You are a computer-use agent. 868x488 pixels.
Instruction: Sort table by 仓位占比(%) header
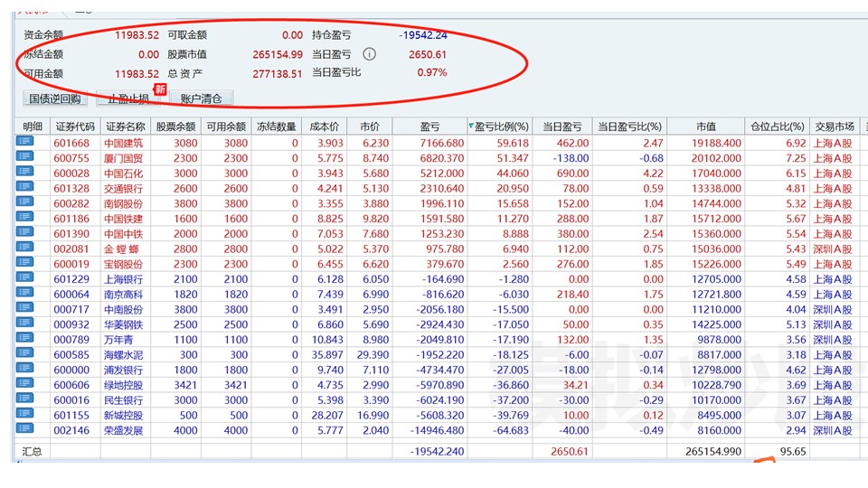tap(778, 127)
